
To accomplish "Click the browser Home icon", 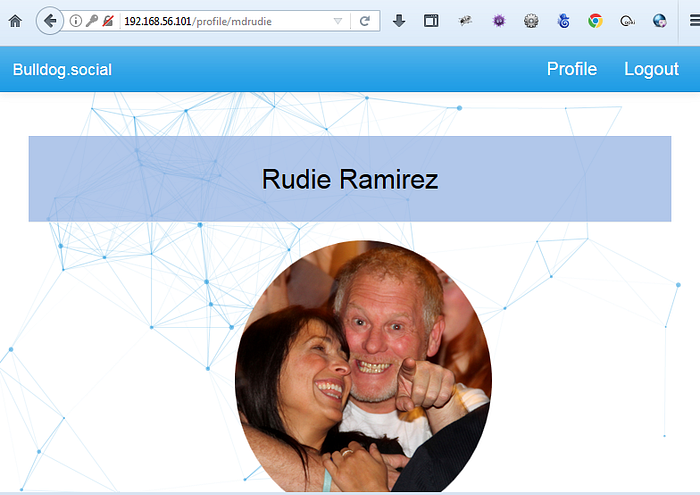I will 15,21.
